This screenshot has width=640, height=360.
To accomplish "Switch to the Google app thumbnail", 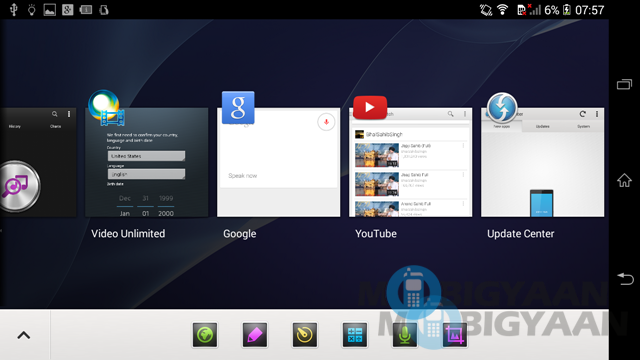I will pos(278,162).
